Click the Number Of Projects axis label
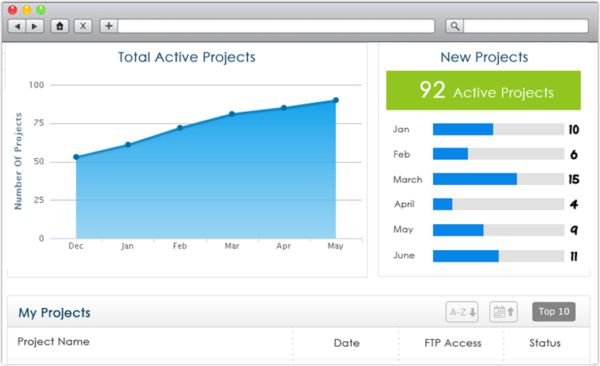Screen dimensions: 600x366 tap(18, 161)
